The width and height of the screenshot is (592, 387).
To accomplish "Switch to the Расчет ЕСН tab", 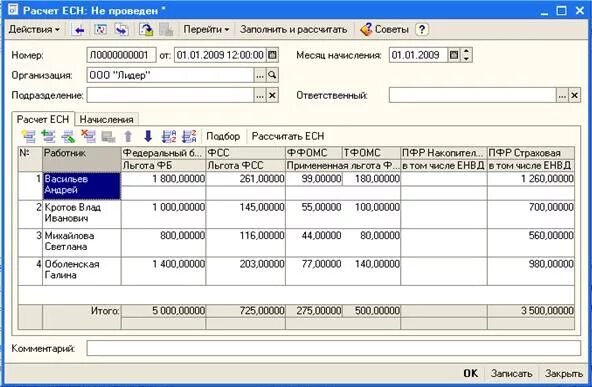I will click(43, 119).
